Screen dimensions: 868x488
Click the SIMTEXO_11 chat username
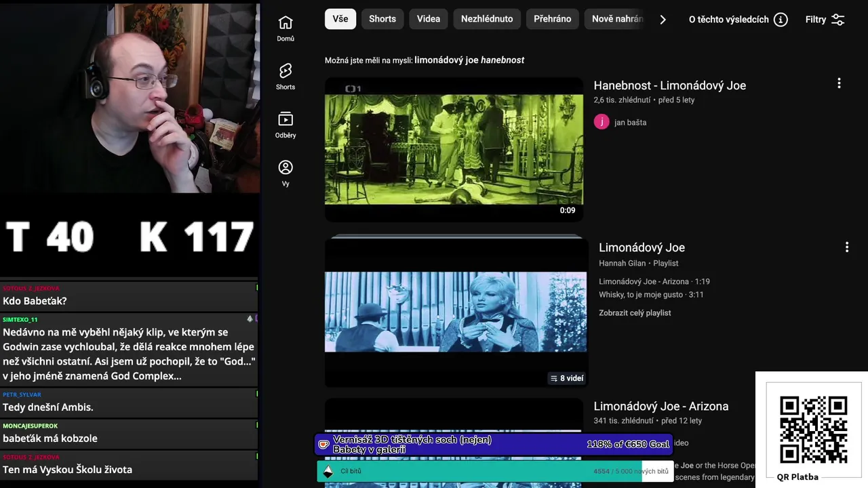pos(20,319)
